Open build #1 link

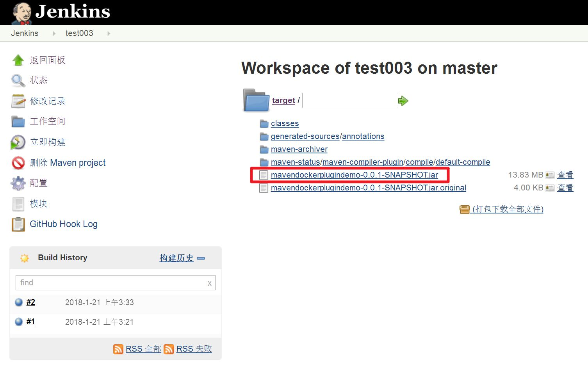point(30,322)
